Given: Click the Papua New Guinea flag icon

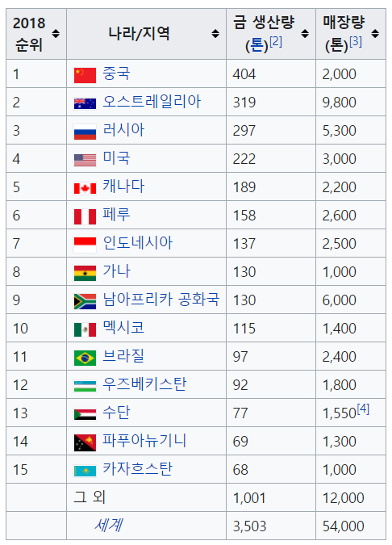Looking at the screenshot, I should pyautogui.click(x=85, y=442).
